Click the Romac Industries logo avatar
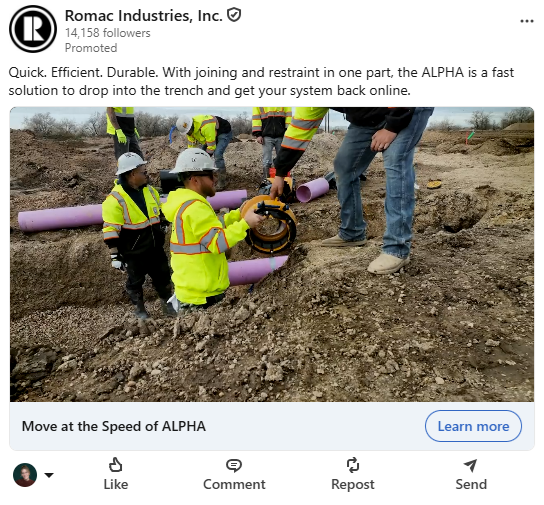This screenshot has height=505, width=544. pyautogui.click(x=33, y=29)
